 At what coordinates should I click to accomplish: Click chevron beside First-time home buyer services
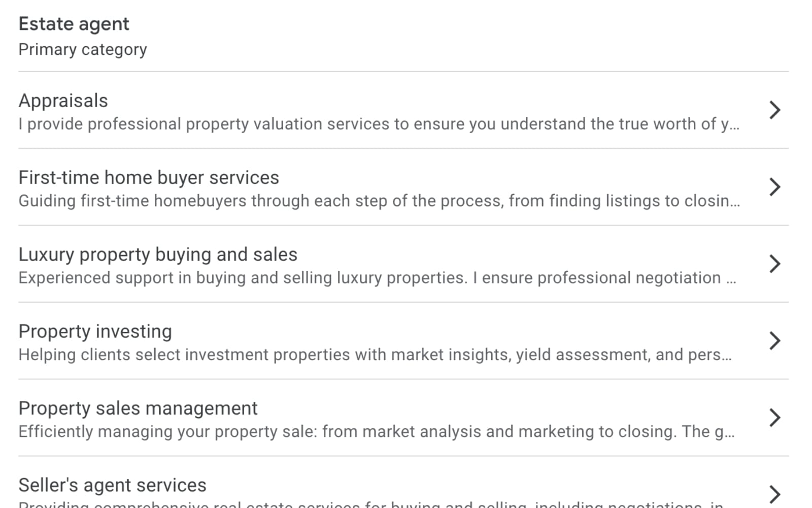[x=774, y=187]
